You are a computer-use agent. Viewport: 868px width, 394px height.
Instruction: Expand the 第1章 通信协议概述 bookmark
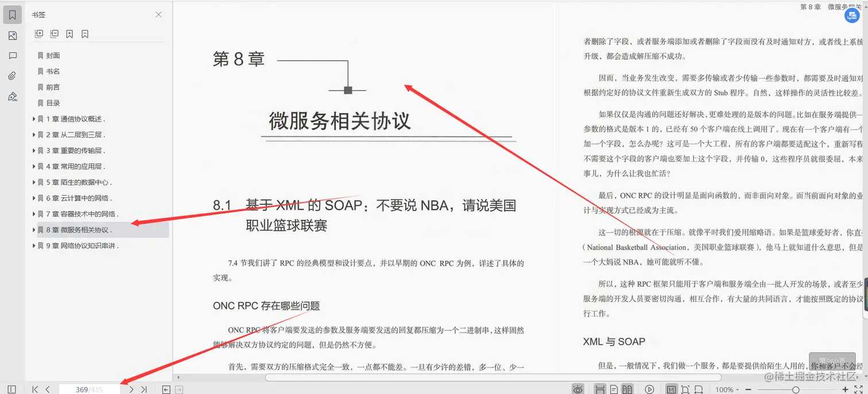pos(34,119)
